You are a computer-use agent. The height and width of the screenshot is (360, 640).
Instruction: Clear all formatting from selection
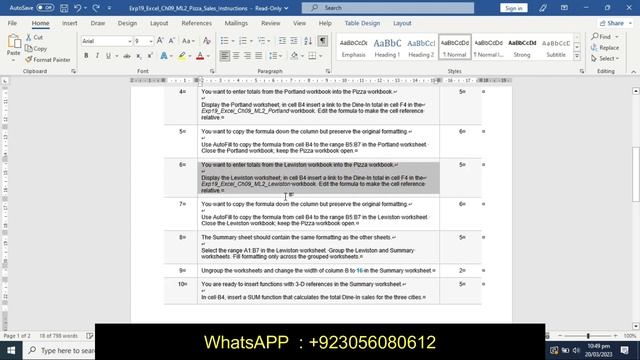(x=207, y=41)
